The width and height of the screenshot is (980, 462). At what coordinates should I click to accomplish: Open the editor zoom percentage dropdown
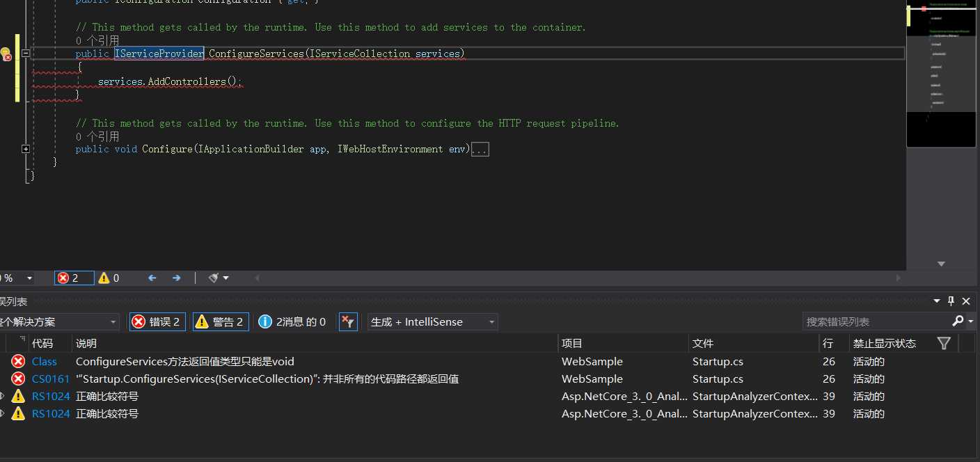pos(29,278)
